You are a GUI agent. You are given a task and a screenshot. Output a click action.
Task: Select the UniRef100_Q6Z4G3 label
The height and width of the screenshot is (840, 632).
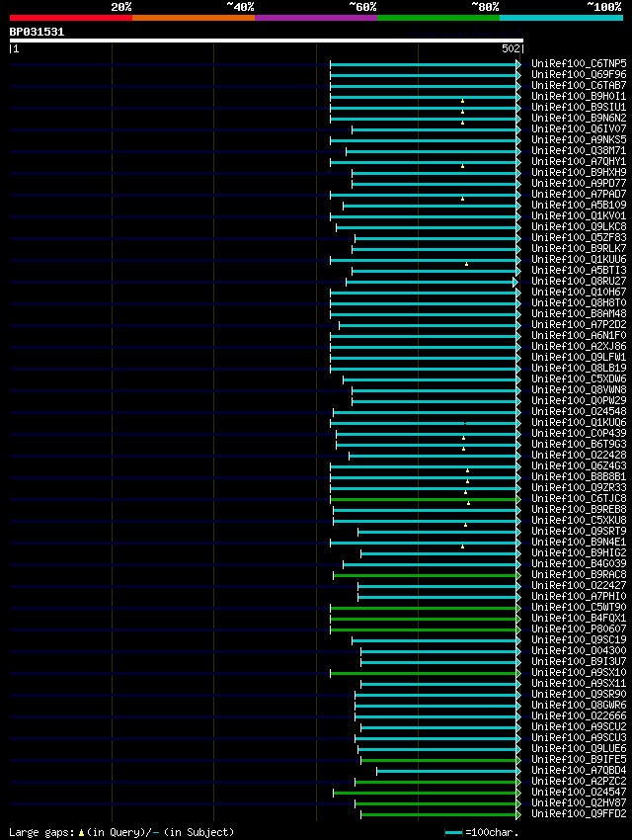point(579,466)
